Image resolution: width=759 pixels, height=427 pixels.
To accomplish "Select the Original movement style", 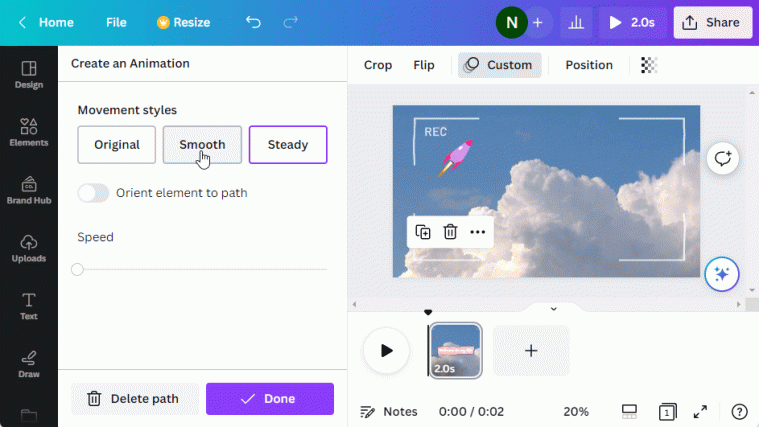I will click(x=117, y=145).
